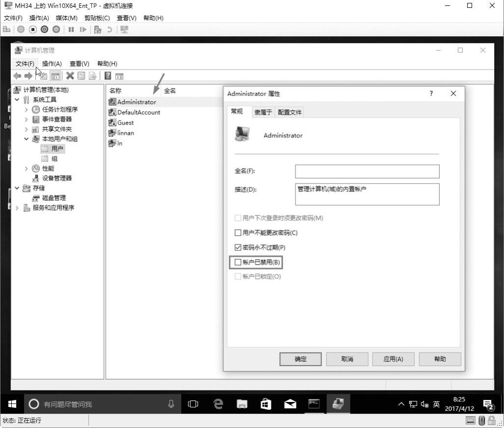This screenshot has width=504, height=428.
Task: Collapse 系统工具 tree node
Action: [x=17, y=100]
